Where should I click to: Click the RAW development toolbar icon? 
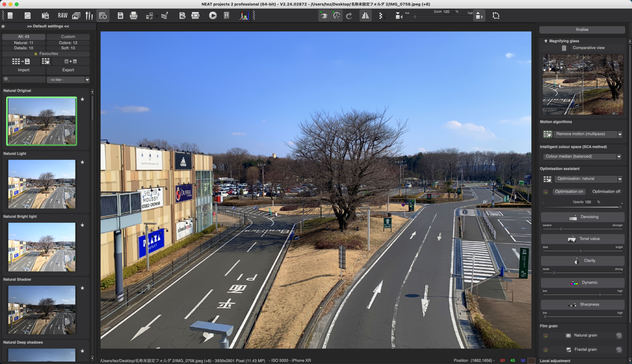pos(62,16)
